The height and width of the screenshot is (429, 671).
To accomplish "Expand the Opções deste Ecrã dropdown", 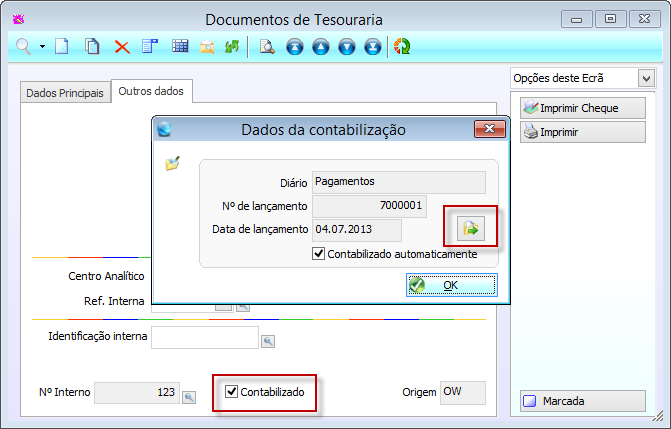I will click(646, 78).
